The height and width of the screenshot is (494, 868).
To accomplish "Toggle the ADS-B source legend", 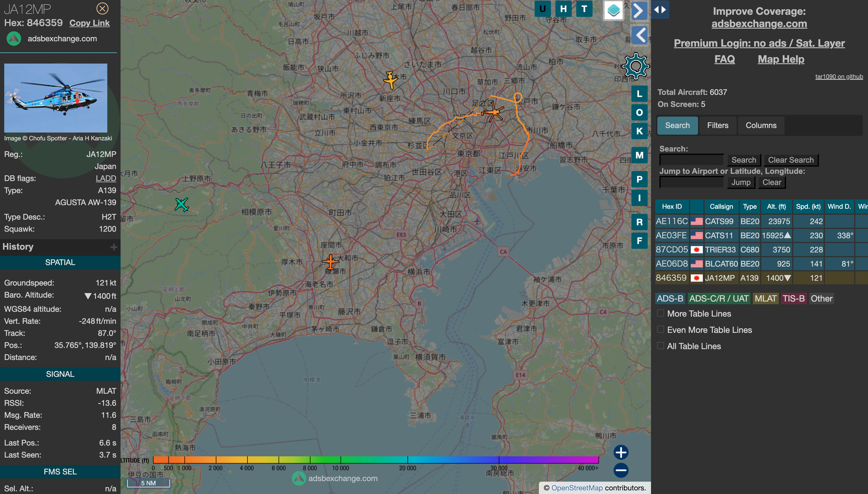I will click(x=670, y=299).
